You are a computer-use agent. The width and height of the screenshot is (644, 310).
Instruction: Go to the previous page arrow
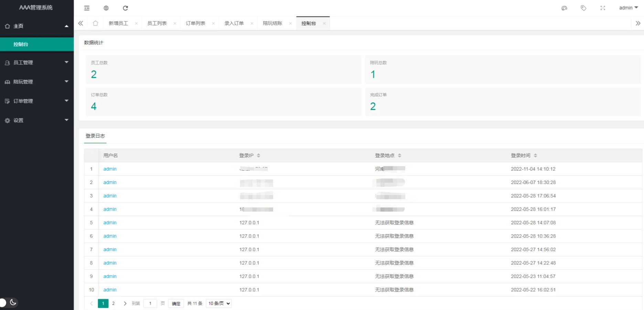click(x=92, y=303)
